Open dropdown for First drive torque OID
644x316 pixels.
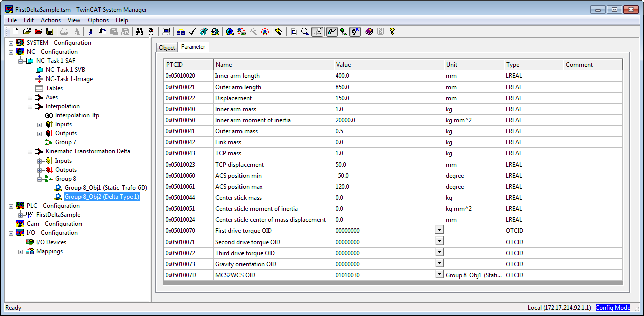click(x=439, y=230)
